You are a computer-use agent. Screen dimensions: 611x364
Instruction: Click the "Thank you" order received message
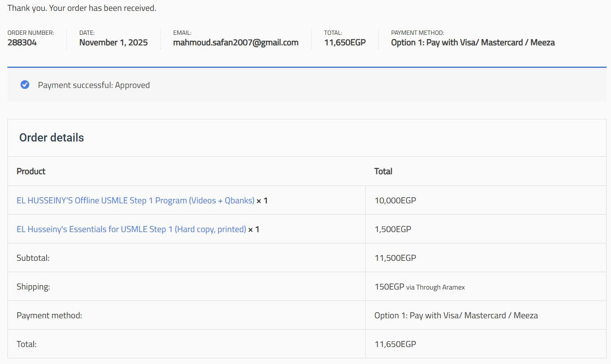(x=81, y=8)
